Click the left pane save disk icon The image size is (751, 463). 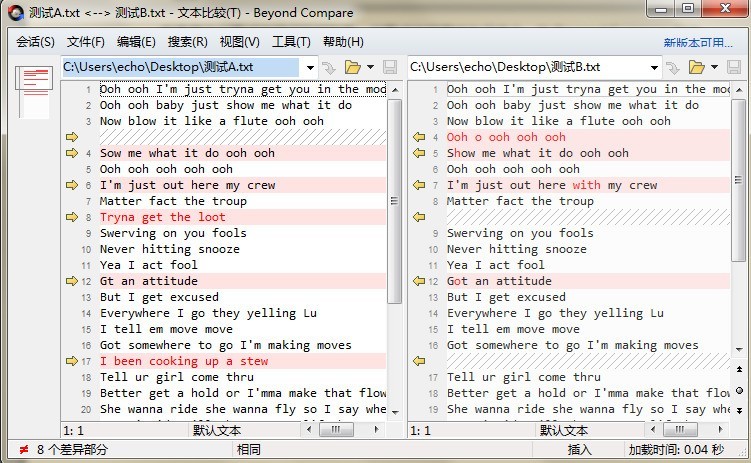click(x=391, y=67)
